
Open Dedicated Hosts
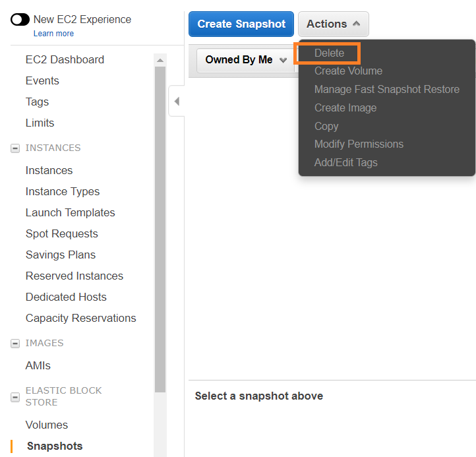click(66, 297)
